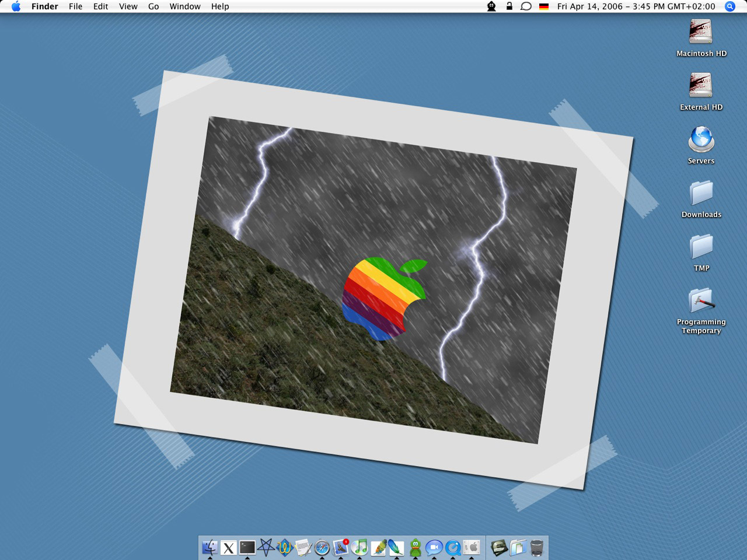Screen dimensions: 747x560
Task: Open the Finder icon in the Dock
Action: click(210, 547)
